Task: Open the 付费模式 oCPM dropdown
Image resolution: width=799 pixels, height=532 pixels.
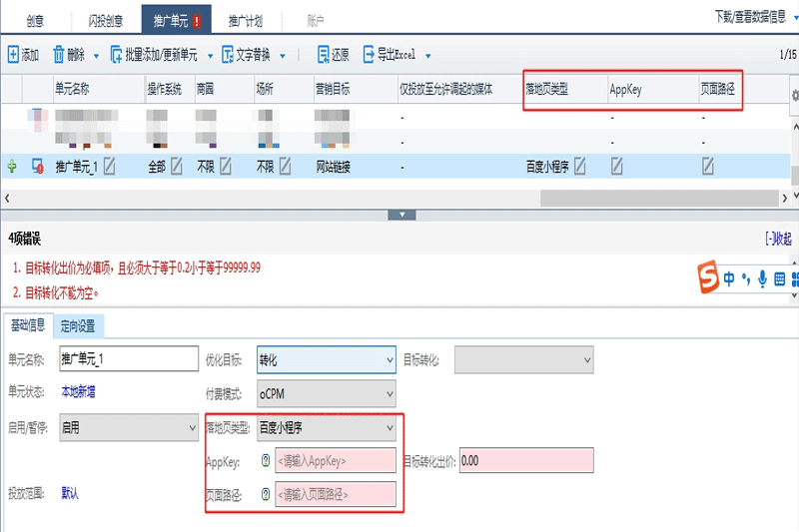Action: [326, 393]
